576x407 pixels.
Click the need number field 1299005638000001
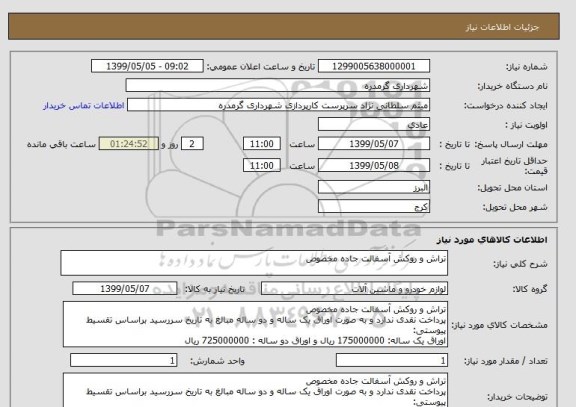pyautogui.click(x=374, y=66)
